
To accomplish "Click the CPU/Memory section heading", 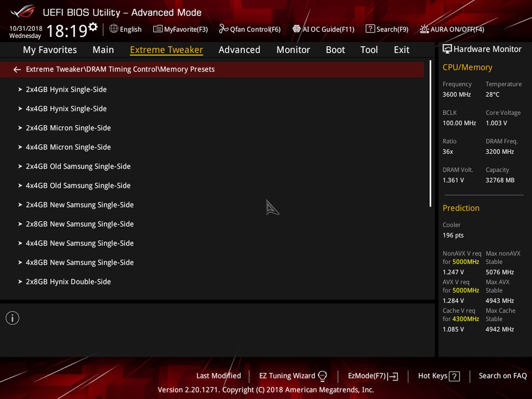I will tap(467, 67).
